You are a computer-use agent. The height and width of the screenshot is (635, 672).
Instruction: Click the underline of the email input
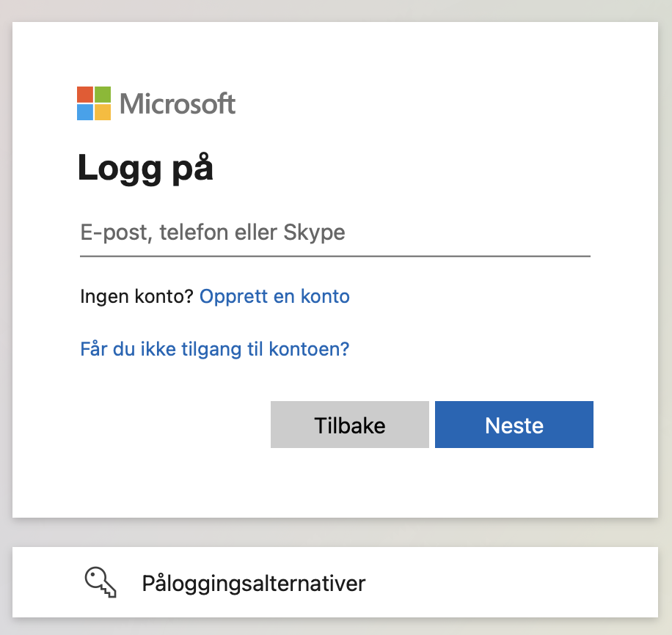[335, 256]
